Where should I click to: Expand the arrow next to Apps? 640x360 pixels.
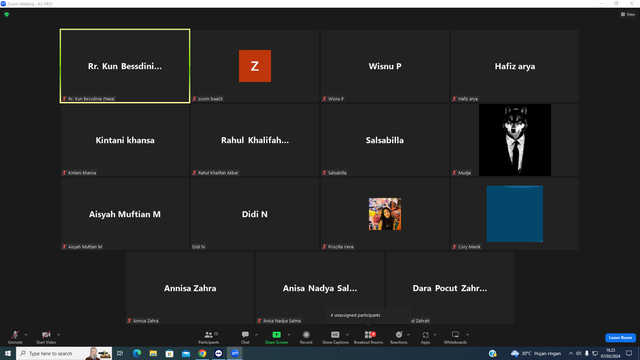(435, 335)
